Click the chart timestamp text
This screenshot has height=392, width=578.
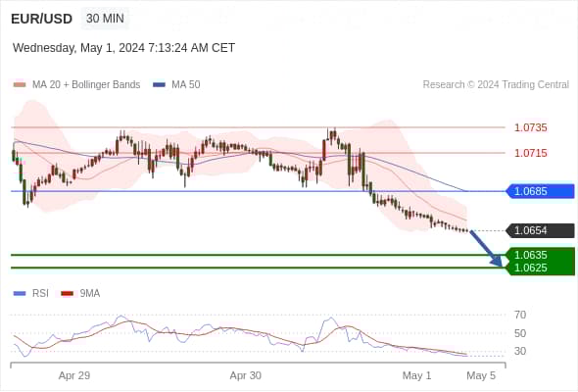click(123, 48)
